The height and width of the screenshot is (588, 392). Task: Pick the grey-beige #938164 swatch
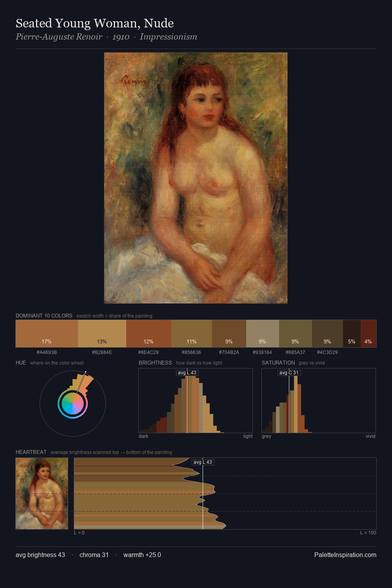[x=263, y=334]
